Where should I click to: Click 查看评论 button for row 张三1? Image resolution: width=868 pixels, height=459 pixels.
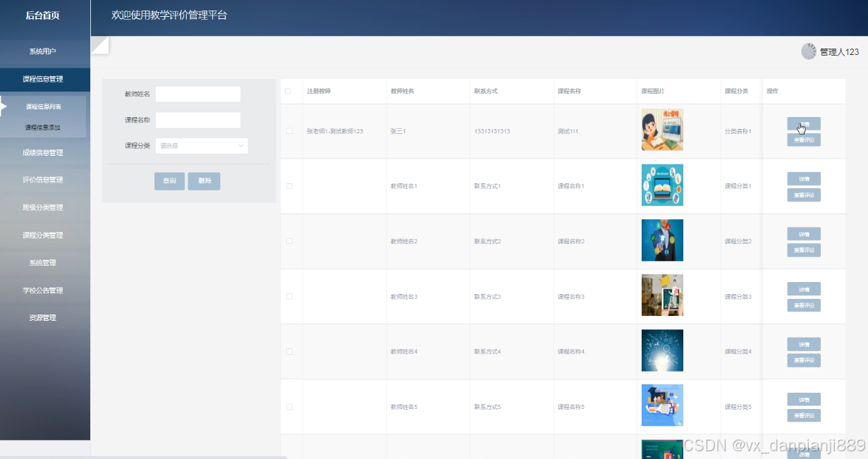[804, 140]
